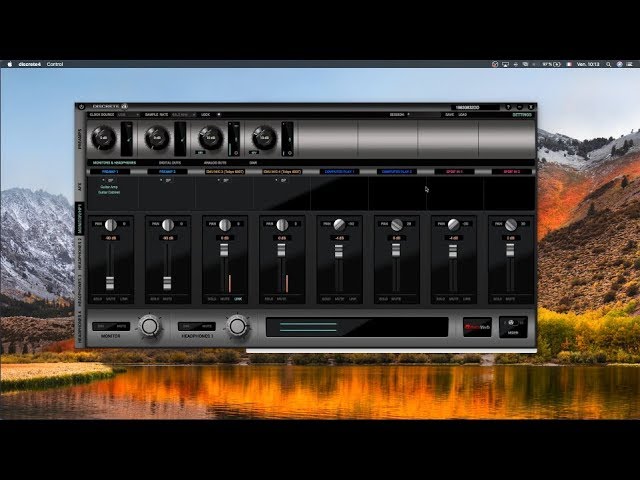This screenshot has height=480, width=640.
Task: Select the AFX side tab
Action: (80, 187)
